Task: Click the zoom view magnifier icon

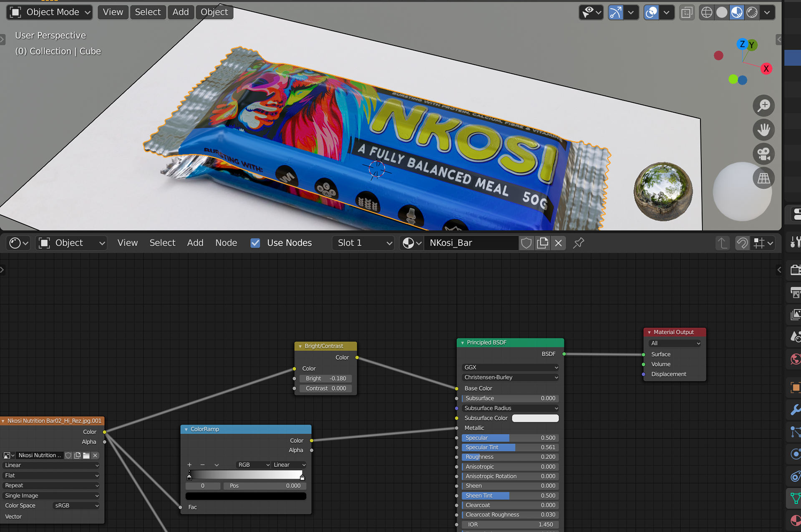Action: (x=763, y=106)
